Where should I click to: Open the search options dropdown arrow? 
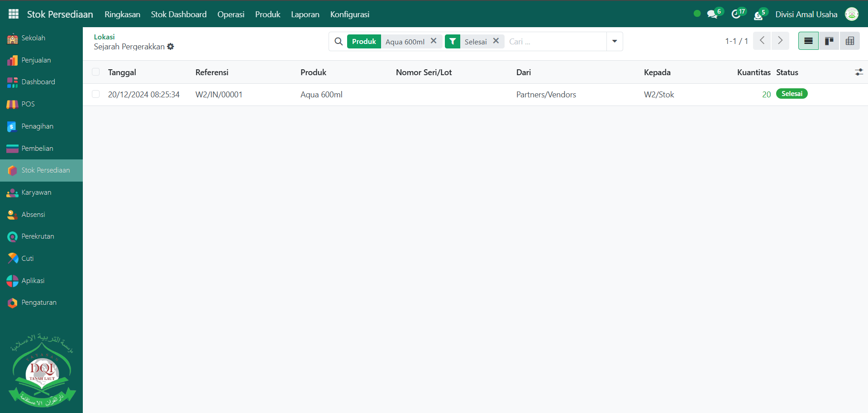pyautogui.click(x=615, y=41)
